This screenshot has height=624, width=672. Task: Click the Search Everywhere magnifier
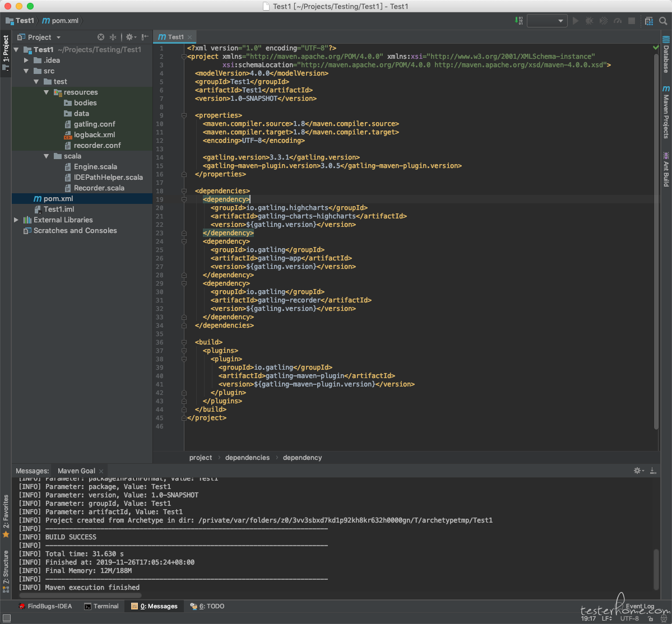click(663, 21)
